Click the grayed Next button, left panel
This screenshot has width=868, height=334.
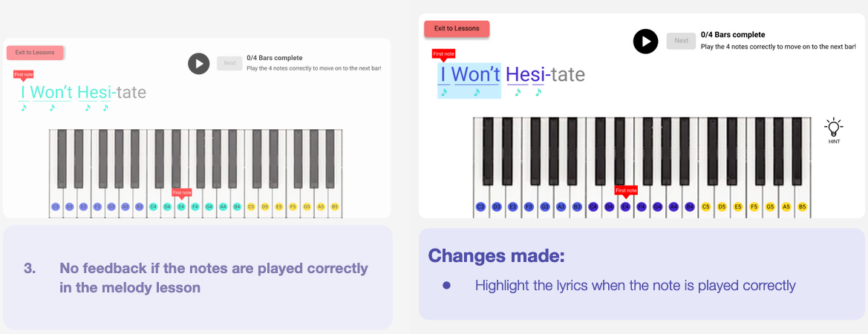[229, 63]
